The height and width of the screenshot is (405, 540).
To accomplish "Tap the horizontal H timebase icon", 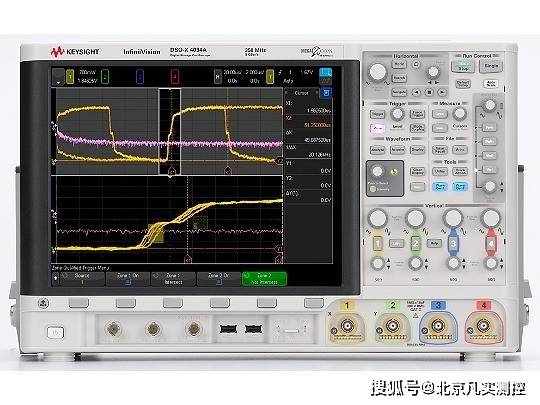I will 217,76.
